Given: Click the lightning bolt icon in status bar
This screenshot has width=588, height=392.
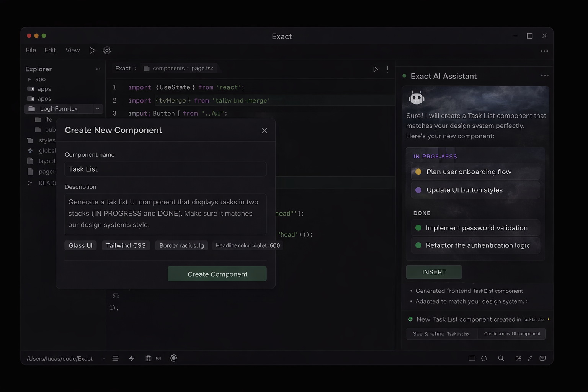Looking at the screenshot, I should tap(132, 358).
